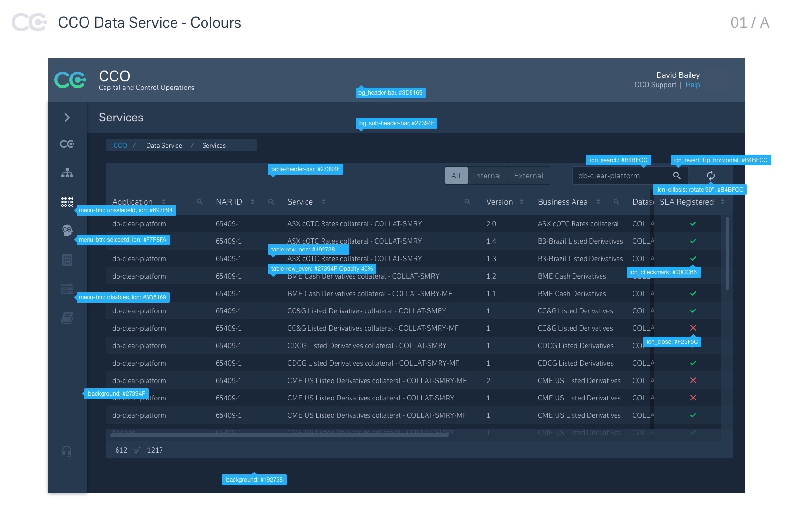Viewport: 793px width, 532px height.
Task: Click the headset support icon
Action: pos(67,451)
